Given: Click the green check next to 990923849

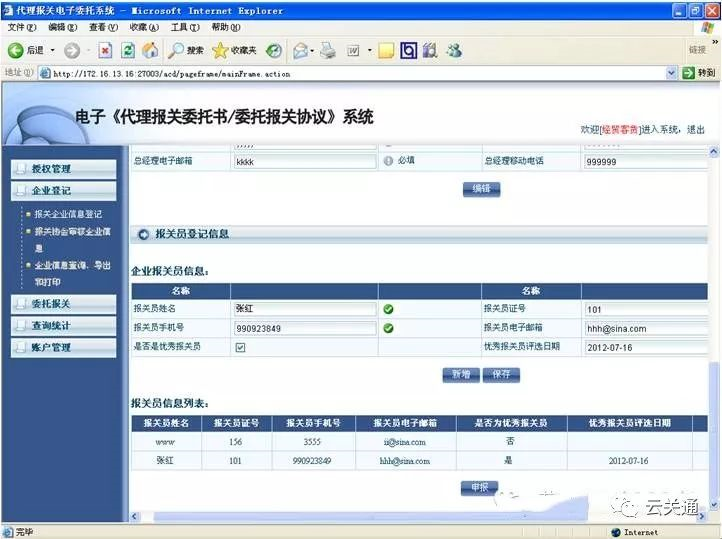Looking at the screenshot, I should point(388,328).
